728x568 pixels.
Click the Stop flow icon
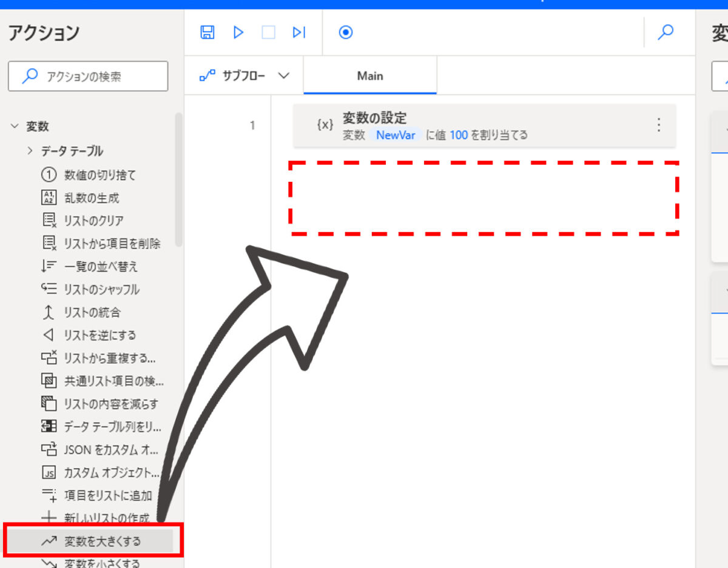click(268, 33)
